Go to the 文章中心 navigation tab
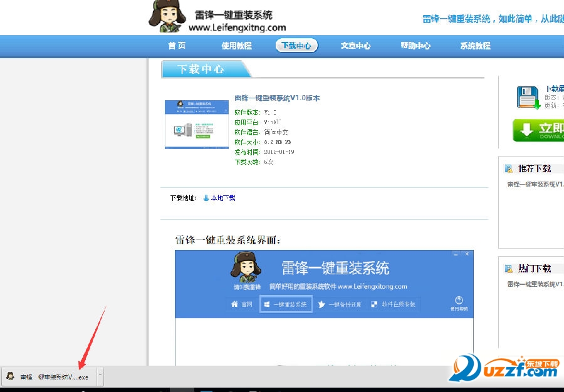Viewport: 564px width, 392px height. click(x=355, y=46)
